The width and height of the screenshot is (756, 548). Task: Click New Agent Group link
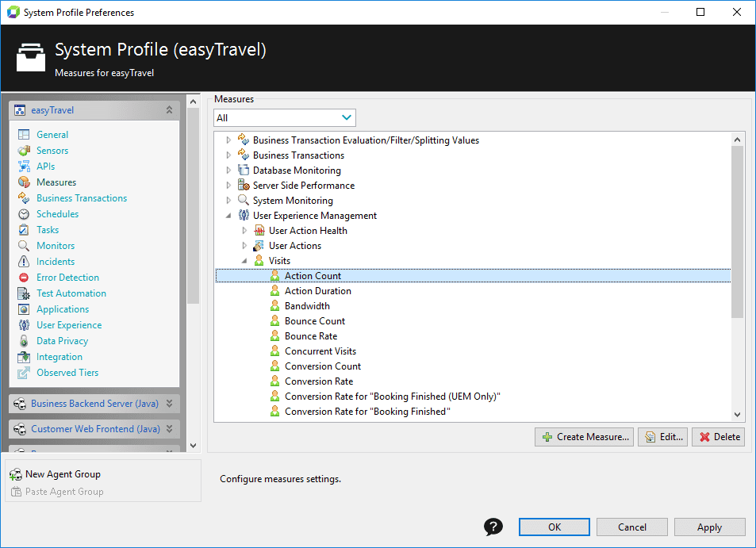[x=63, y=474]
